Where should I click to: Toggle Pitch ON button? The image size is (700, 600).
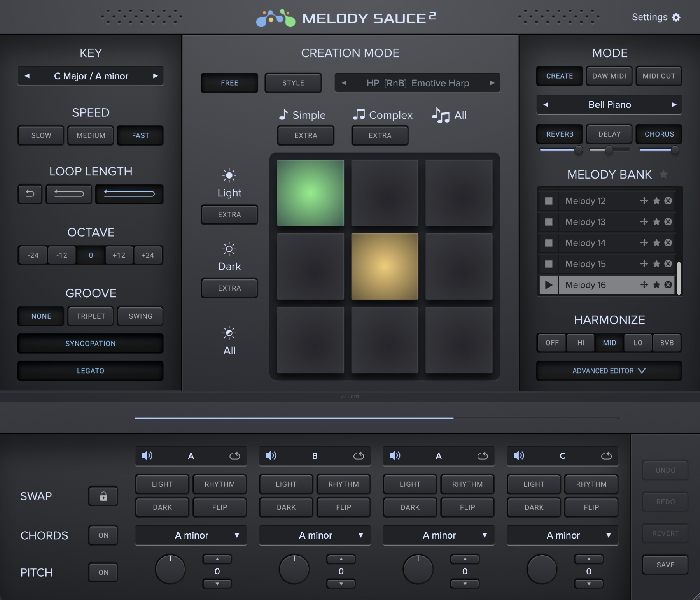click(103, 572)
